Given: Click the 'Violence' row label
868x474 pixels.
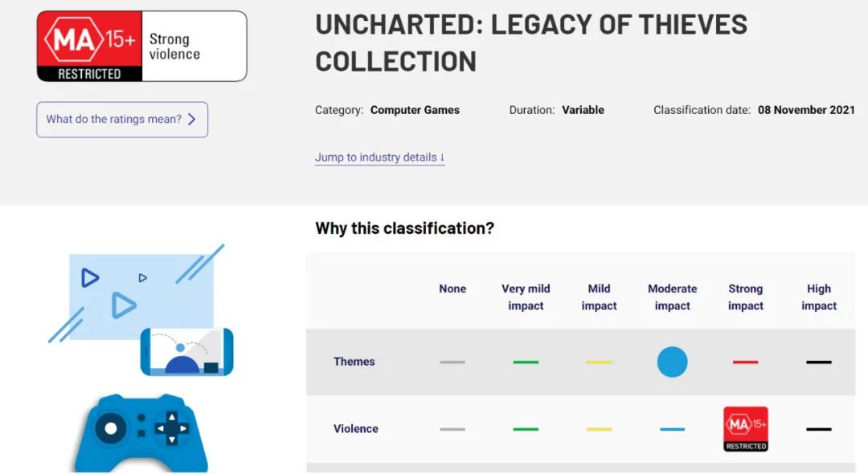Looking at the screenshot, I should coord(355,429).
